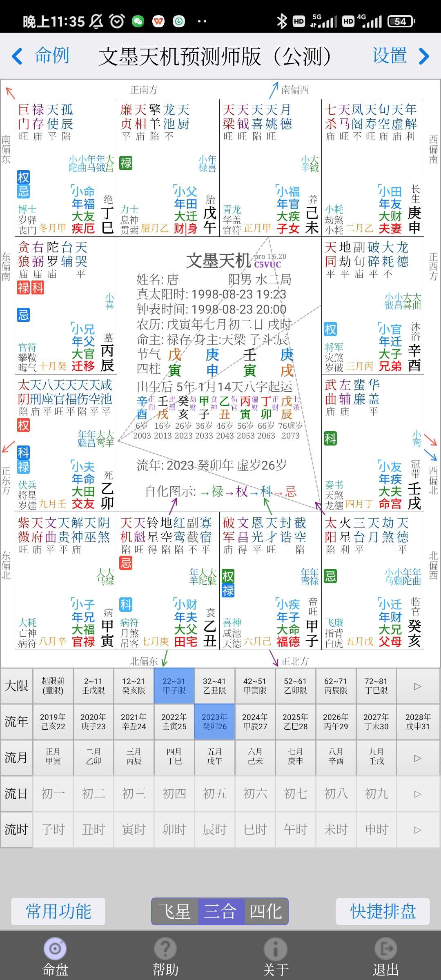Choose 初九 in the 流日 row
The image size is (441, 980).
tap(376, 794)
